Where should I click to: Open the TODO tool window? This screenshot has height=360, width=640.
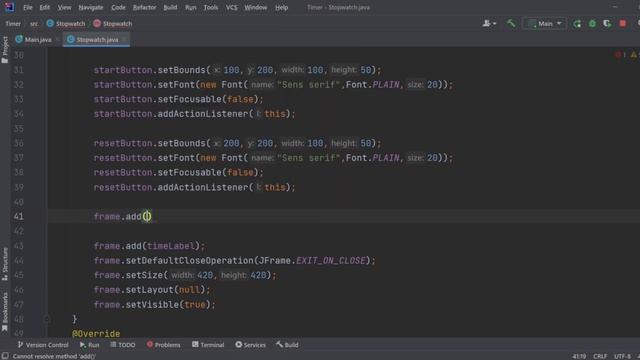point(122,345)
